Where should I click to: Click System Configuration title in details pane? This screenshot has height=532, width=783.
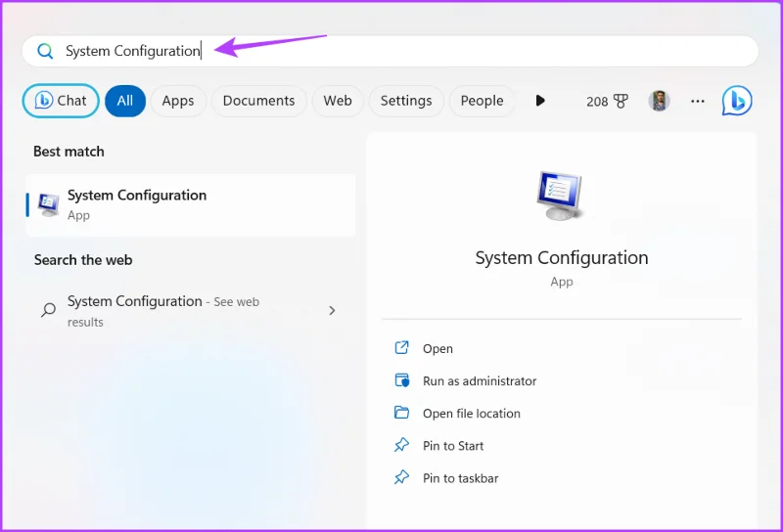(x=562, y=258)
